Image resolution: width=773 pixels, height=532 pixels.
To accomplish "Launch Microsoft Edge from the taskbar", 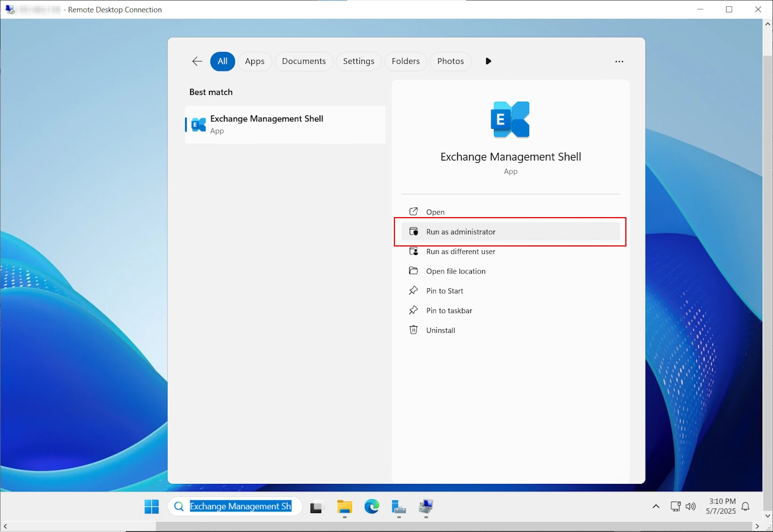I will coord(372,507).
